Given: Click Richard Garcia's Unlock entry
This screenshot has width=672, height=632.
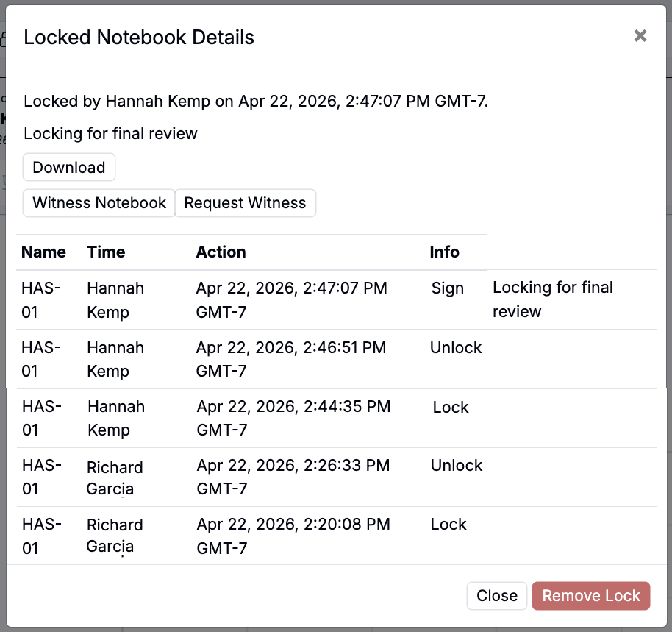Looking at the screenshot, I should tap(456, 466).
